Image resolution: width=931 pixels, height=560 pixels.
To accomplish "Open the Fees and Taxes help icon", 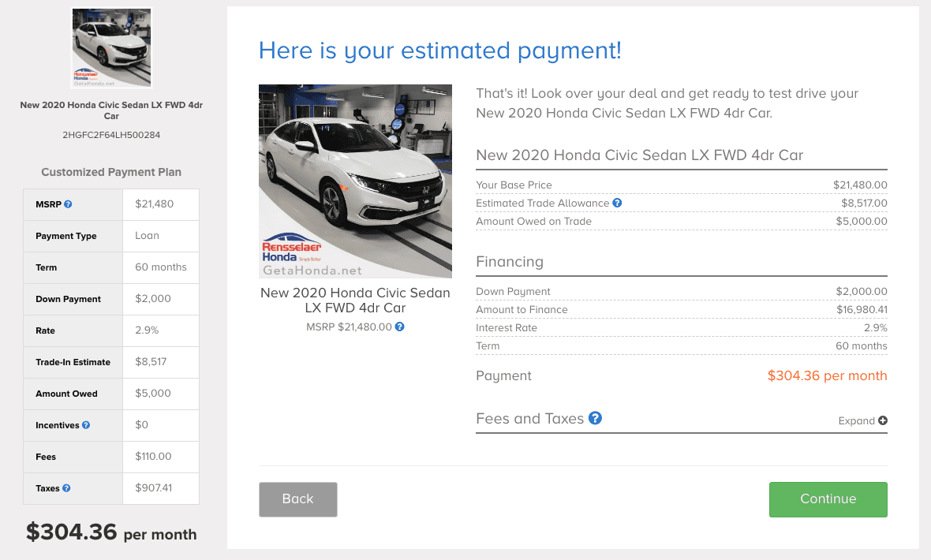I will (x=595, y=418).
